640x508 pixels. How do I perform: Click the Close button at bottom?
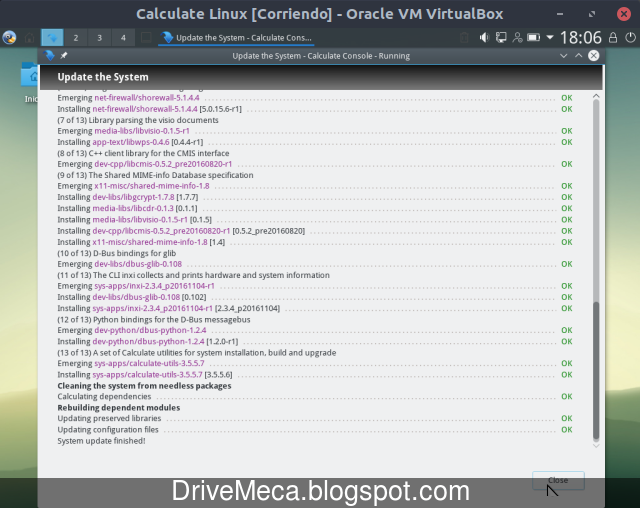point(558,480)
